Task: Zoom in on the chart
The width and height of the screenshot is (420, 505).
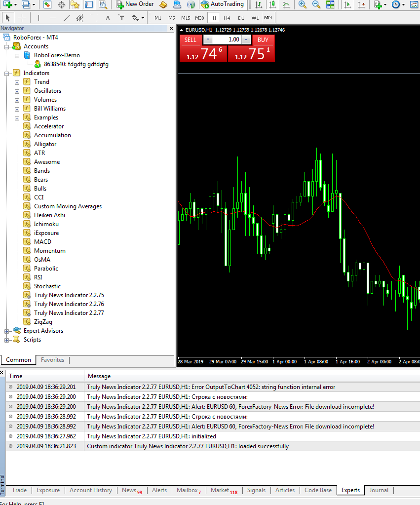Action: pos(302,4)
